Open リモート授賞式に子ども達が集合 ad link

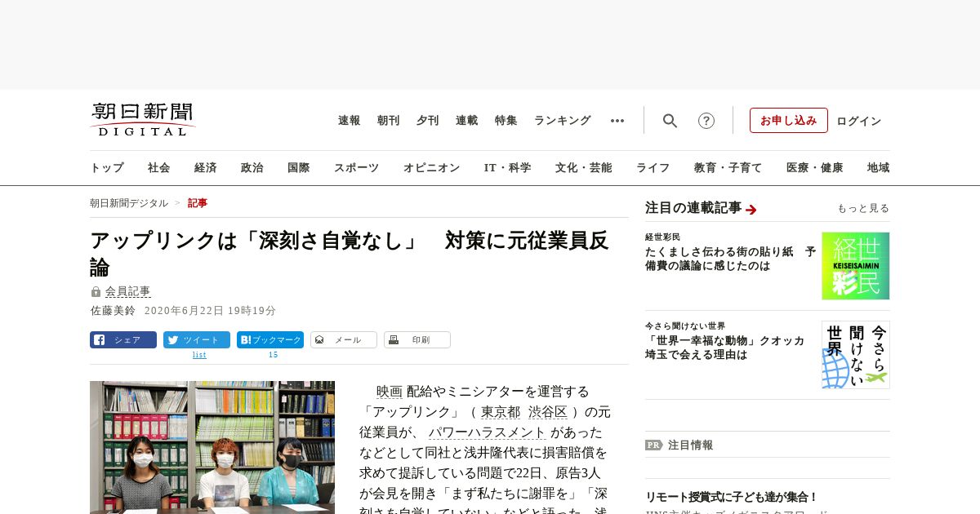tap(732, 497)
